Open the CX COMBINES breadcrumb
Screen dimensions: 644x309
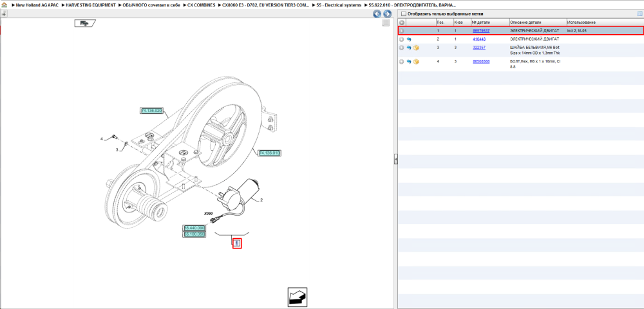point(201,5)
